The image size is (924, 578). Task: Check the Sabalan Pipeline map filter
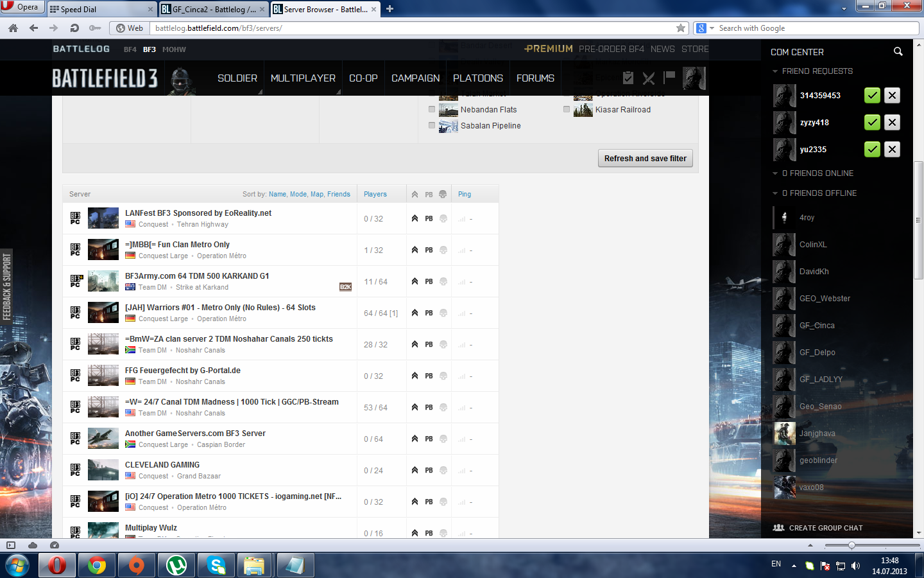[432, 126]
